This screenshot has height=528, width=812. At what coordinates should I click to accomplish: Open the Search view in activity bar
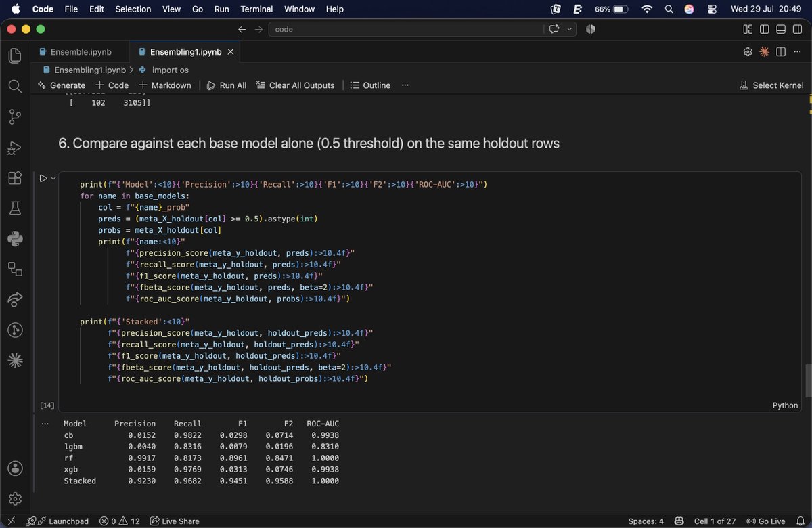click(15, 86)
